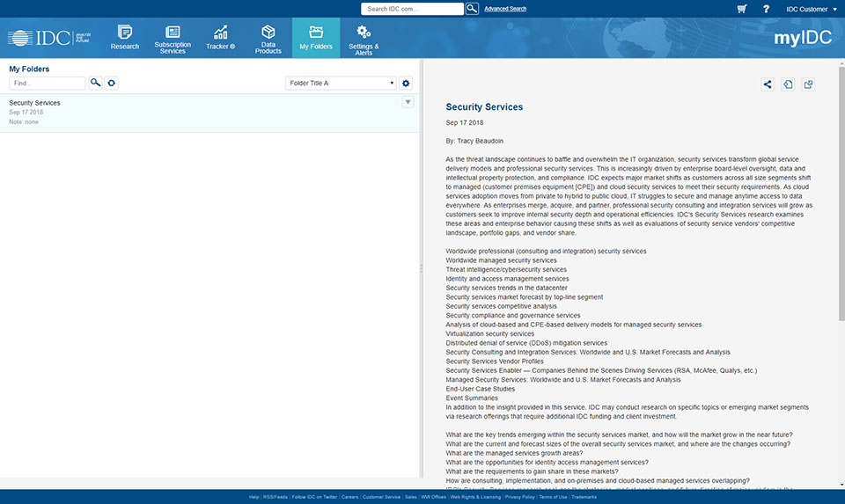Screen dimensions: 845x504
Task: Open the folder settings gear icon
Action: coord(406,83)
